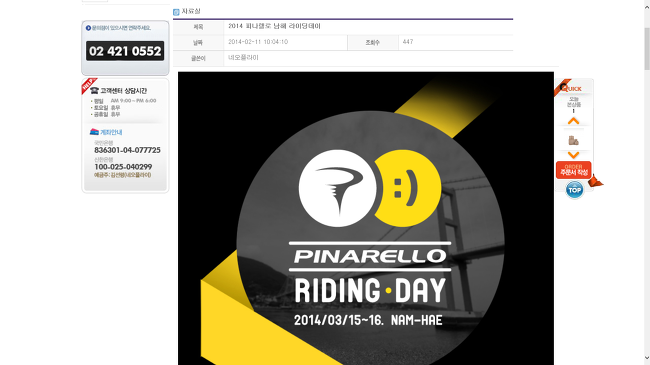Click account number 836301-04-077725

pos(127,150)
